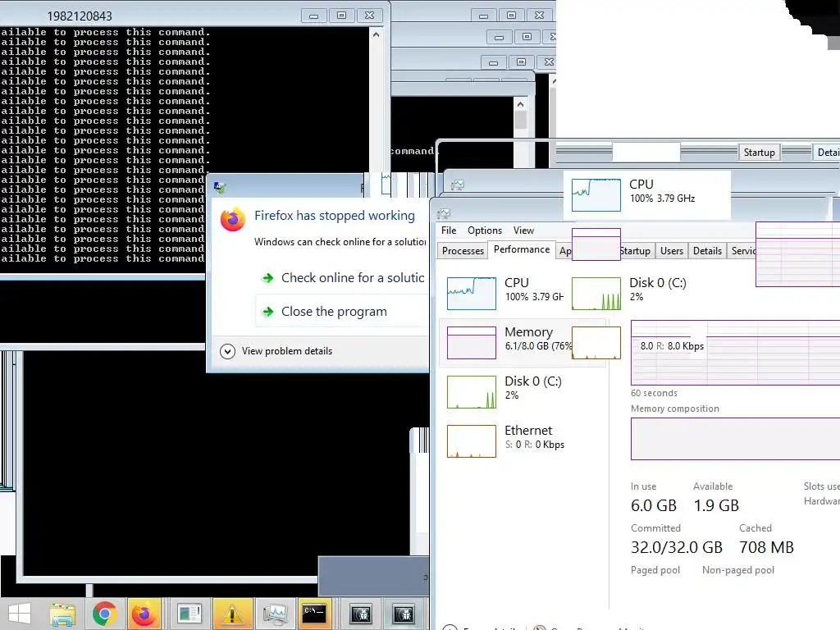
Task: Click the Memory composition bar
Action: 736,439
